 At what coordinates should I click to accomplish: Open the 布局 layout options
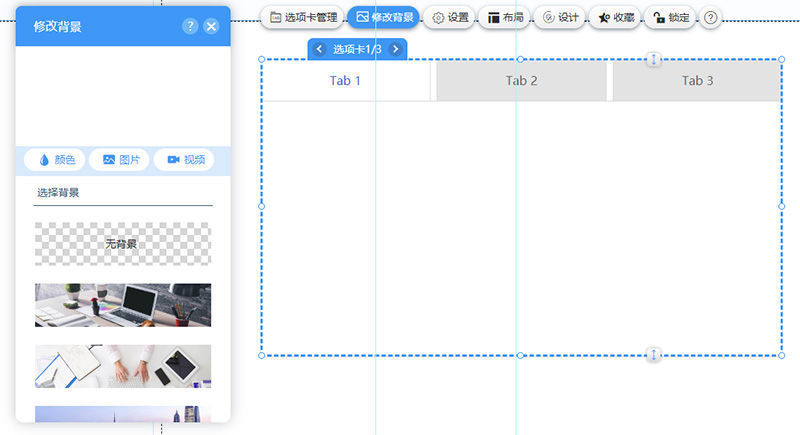coord(505,17)
